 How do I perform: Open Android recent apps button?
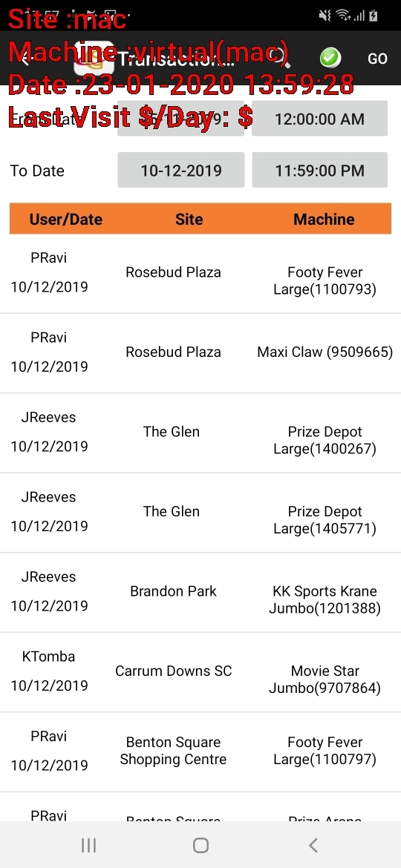click(x=88, y=845)
